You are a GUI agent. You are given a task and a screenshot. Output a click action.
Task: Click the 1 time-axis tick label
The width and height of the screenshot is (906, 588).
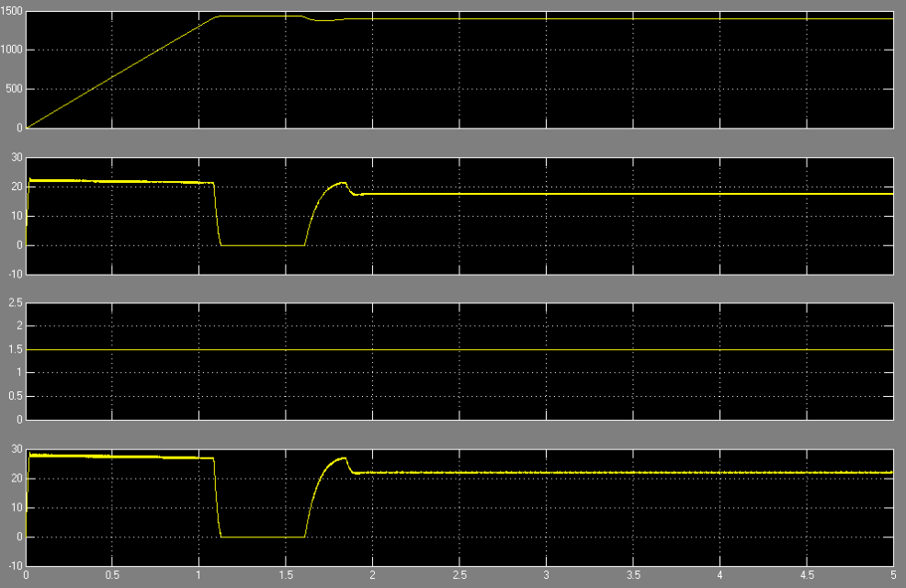tap(198, 575)
